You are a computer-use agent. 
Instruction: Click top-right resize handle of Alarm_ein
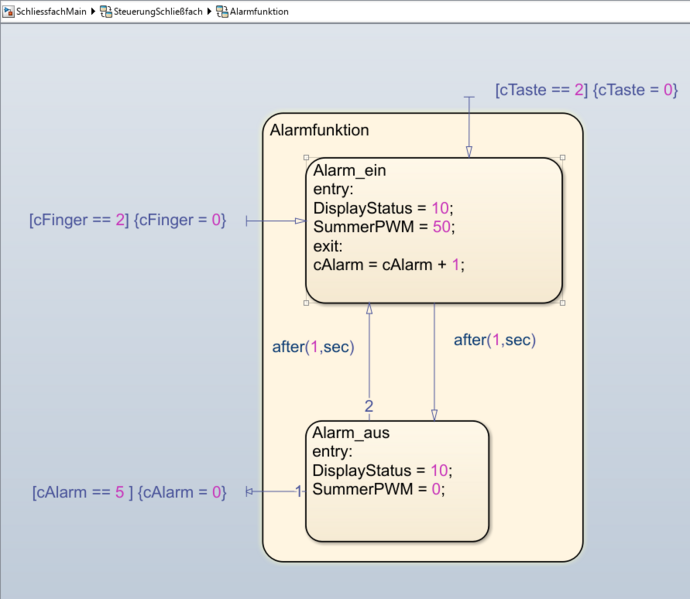point(562,157)
